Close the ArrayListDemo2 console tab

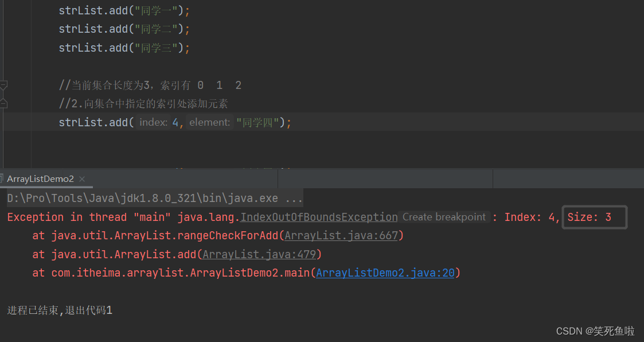pos(81,178)
